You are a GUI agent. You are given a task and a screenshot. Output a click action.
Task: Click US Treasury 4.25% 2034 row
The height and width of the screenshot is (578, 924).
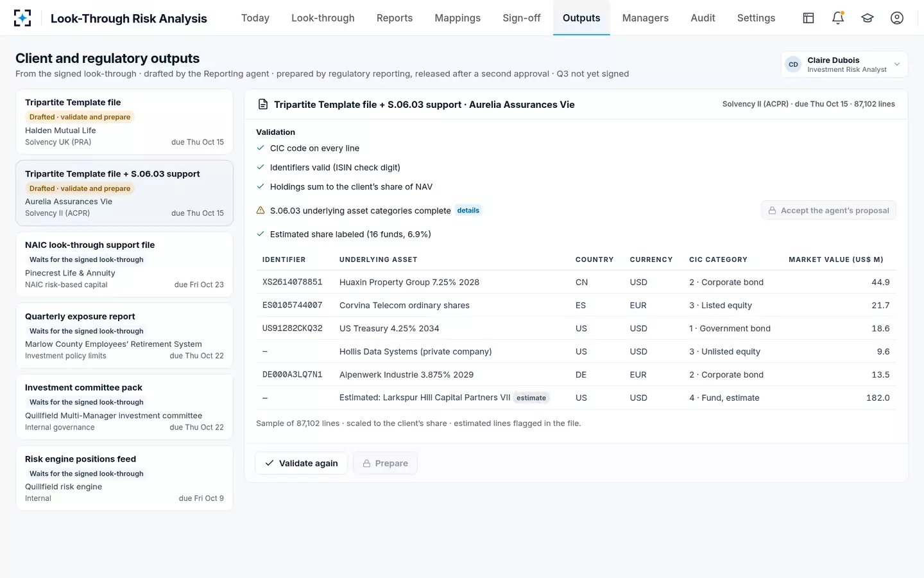[576, 328]
